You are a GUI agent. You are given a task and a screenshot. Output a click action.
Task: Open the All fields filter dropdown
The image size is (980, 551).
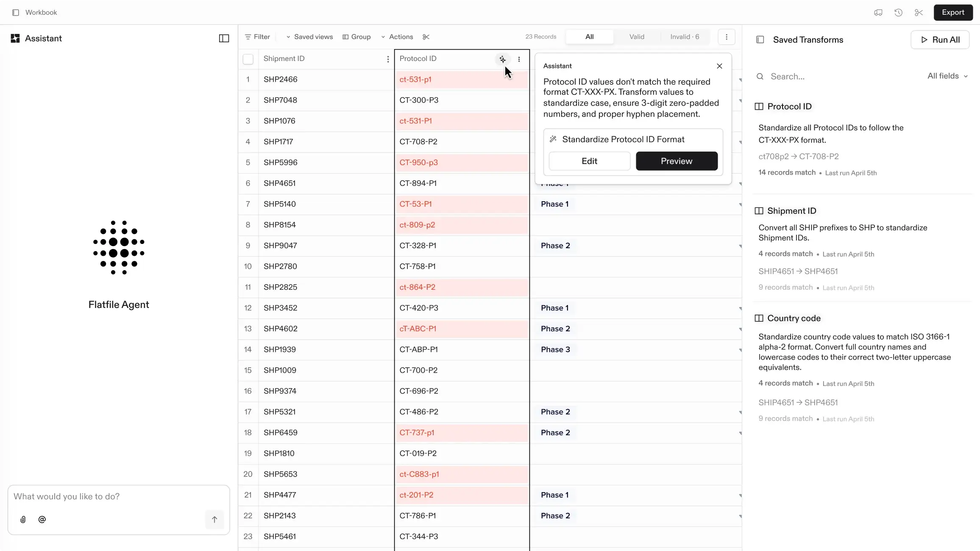coord(947,76)
